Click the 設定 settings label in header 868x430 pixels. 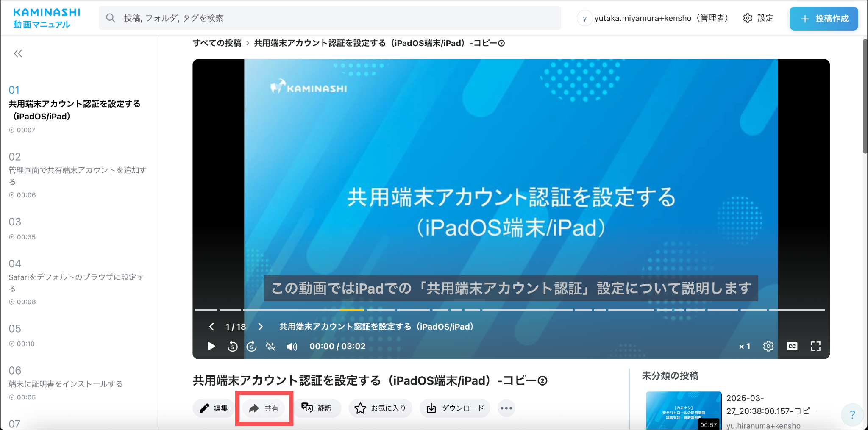[765, 18]
